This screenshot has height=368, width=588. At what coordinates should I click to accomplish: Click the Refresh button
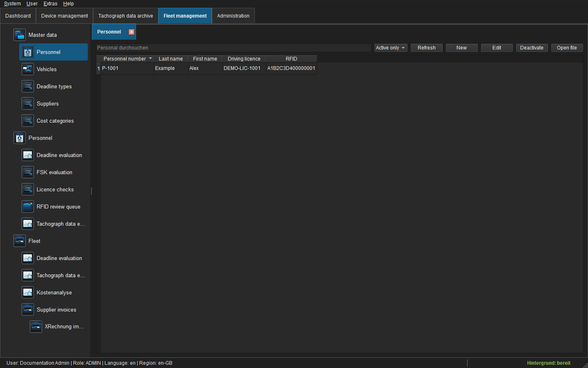pyautogui.click(x=427, y=48)
